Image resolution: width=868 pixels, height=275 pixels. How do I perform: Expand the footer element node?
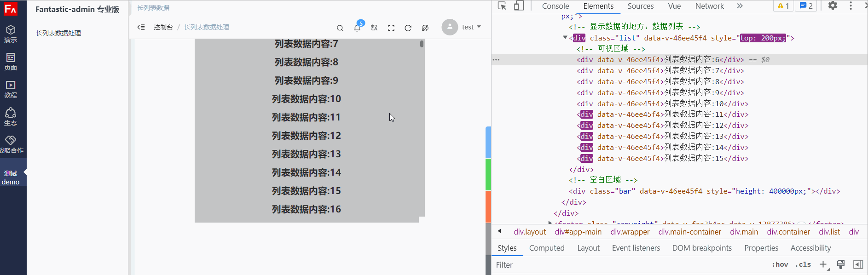(x=550, y=223)
